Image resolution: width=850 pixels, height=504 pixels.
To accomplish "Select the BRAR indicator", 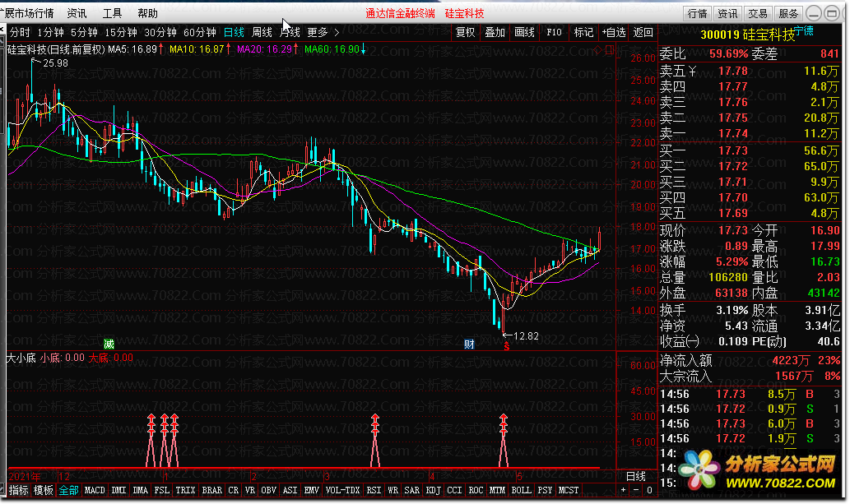I will (x=212, y=490).
